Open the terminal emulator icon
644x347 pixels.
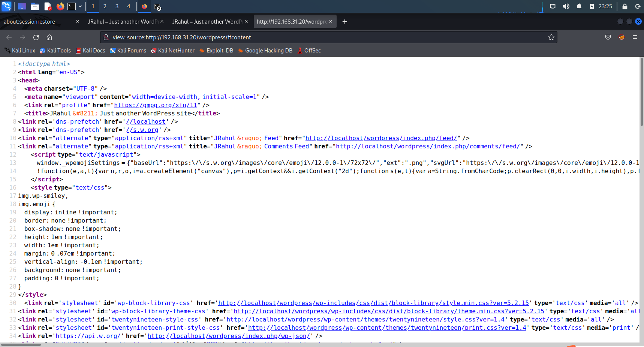(72, 6)
